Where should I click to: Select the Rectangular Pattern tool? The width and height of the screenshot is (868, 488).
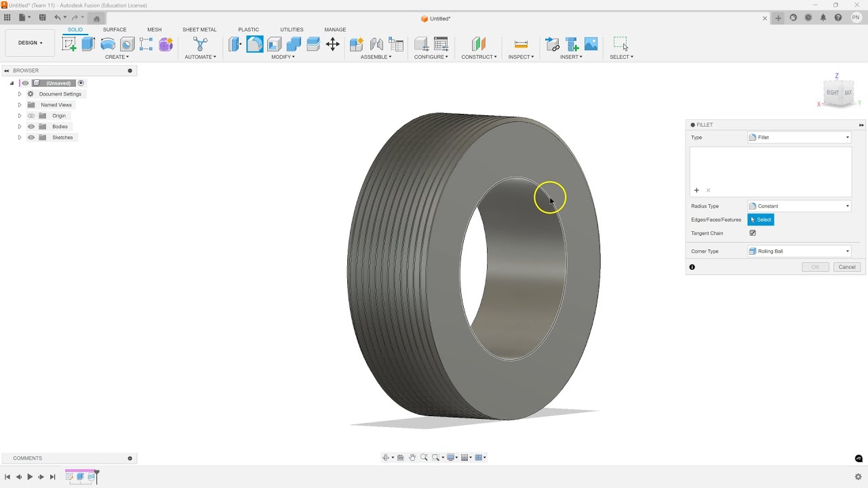coord(146,44)
